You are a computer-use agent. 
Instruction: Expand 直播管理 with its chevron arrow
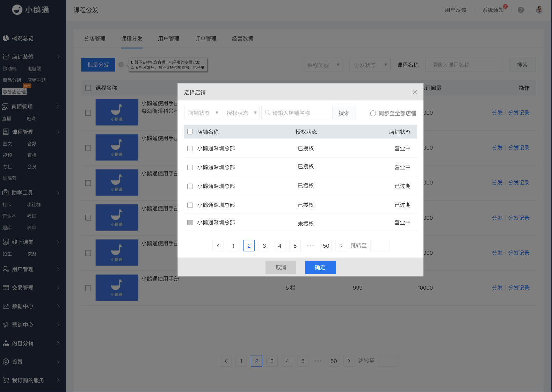click(58, 107)
